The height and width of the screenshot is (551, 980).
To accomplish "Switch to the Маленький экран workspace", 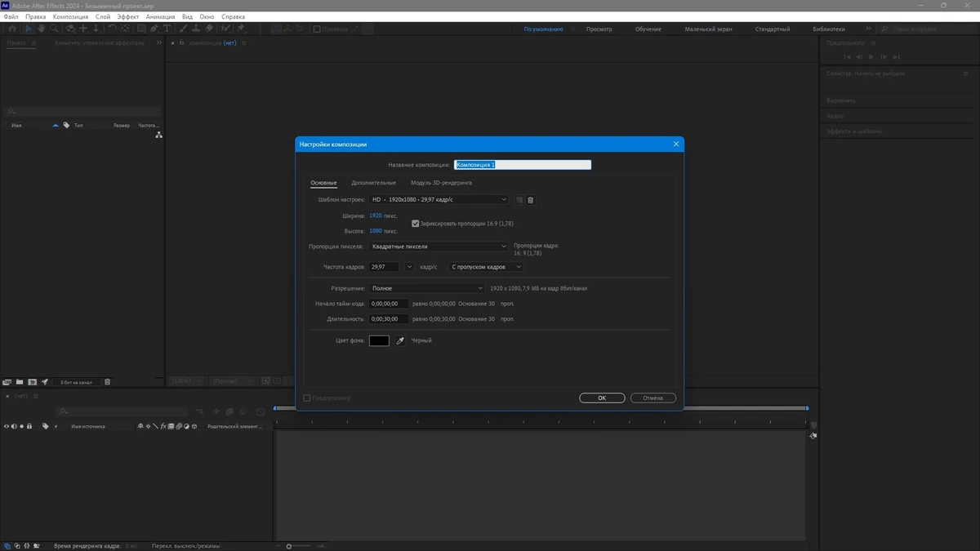I will 708,29.
